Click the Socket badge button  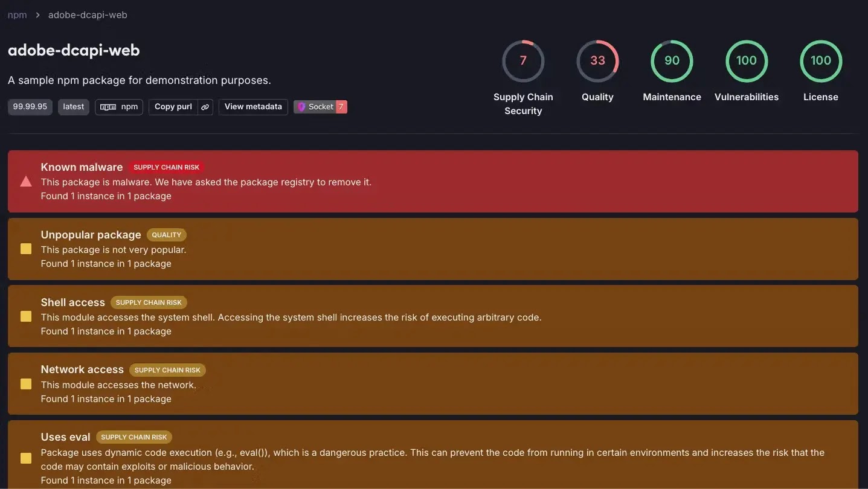[x=320, y=107]
